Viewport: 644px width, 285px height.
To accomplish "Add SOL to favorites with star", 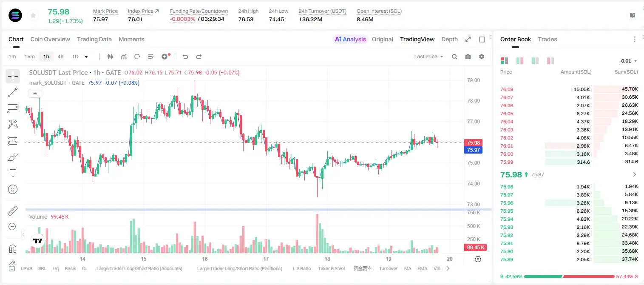I will click(33, 15).
